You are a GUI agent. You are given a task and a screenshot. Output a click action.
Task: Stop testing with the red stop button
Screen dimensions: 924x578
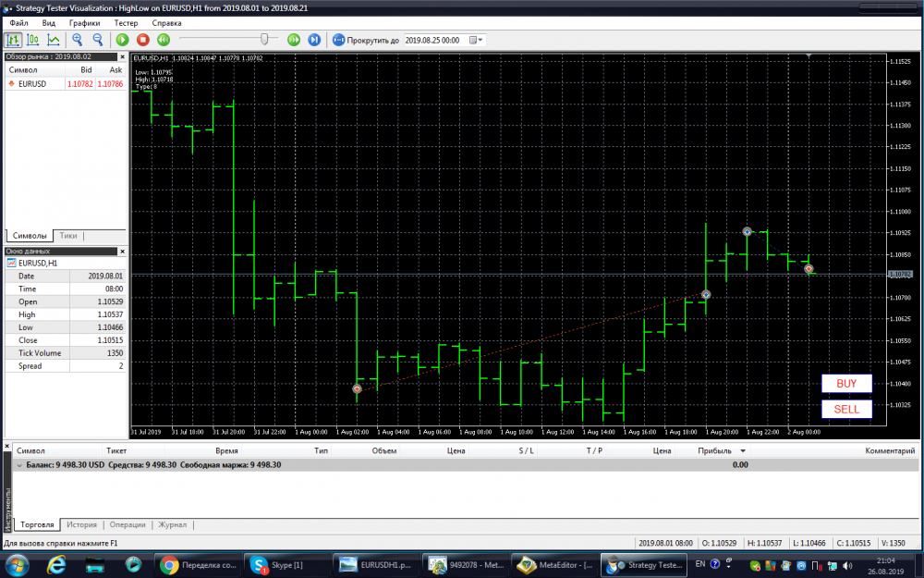pyautogui.click(x=143, y=40)
